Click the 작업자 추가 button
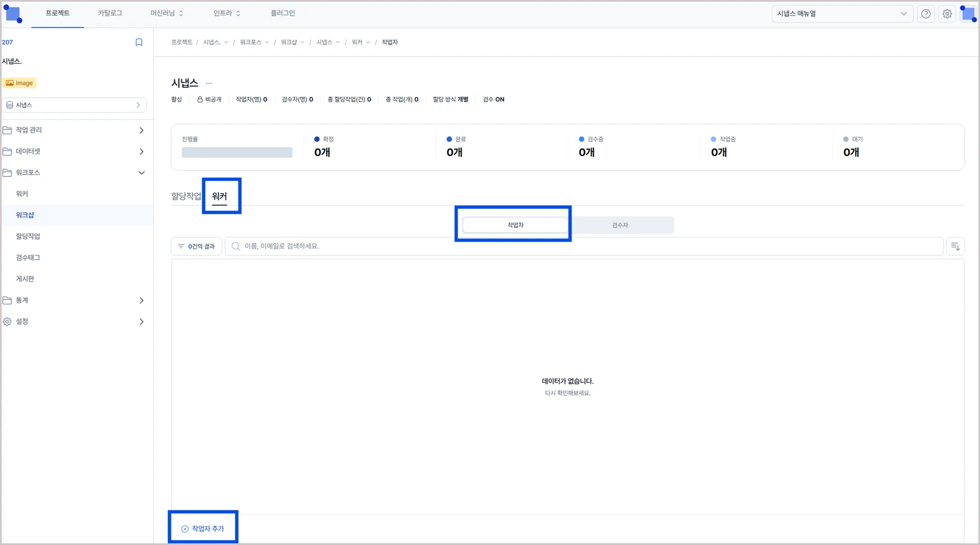The image size is (980, 545). click(x=203, y=529)
